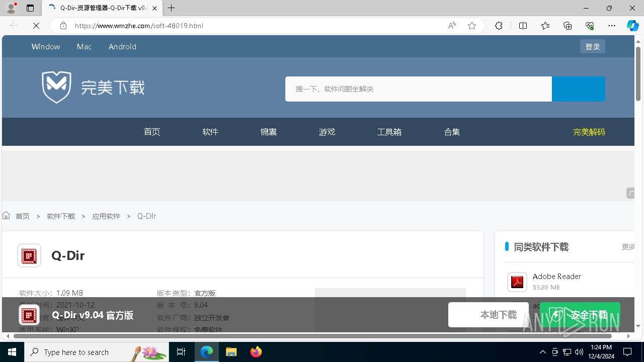The image size is (644, 362).
Task: Switch to Edge on taskbar
Action: pyautogui.click(x=207, y=352)
